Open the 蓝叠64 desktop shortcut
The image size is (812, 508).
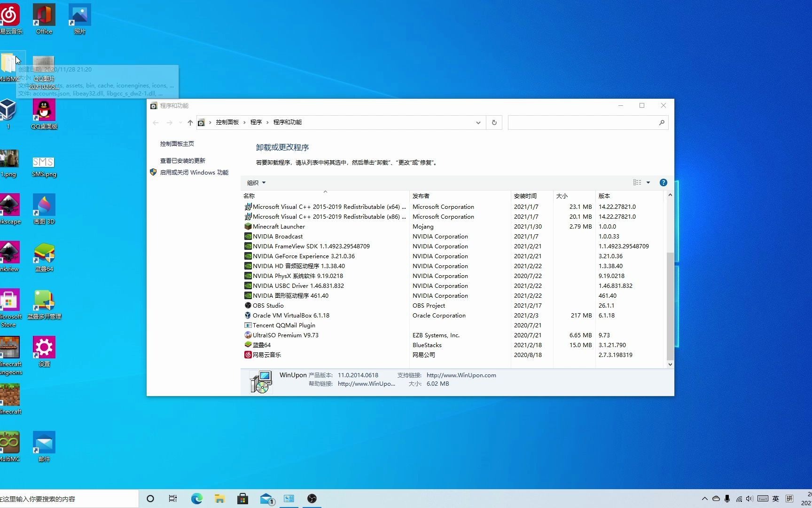(x=44, y=257)
